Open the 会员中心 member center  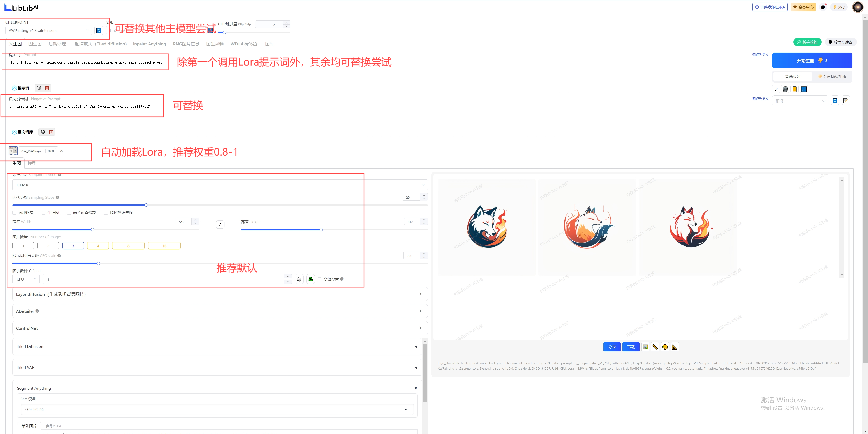tap(803, 7)
